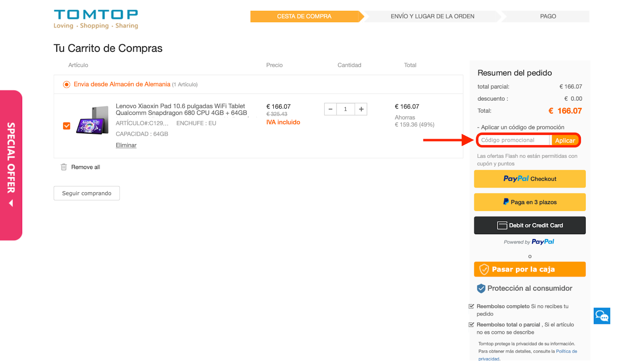Click the Protección al consumidor heading
The image size is (644, 361).
[530, 288]
